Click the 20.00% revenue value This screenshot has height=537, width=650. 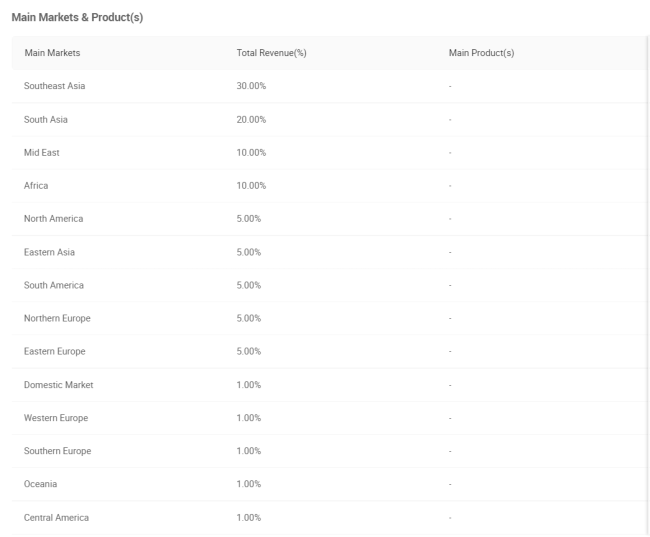click(x=251, y=120)
